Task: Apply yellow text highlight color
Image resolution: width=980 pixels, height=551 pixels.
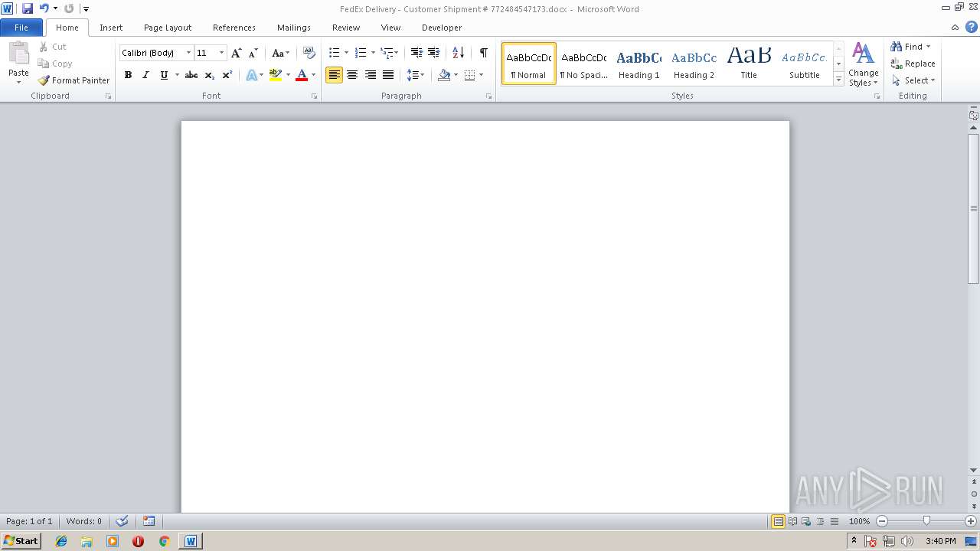Action: pyautogui.click(x=276, y=75)
